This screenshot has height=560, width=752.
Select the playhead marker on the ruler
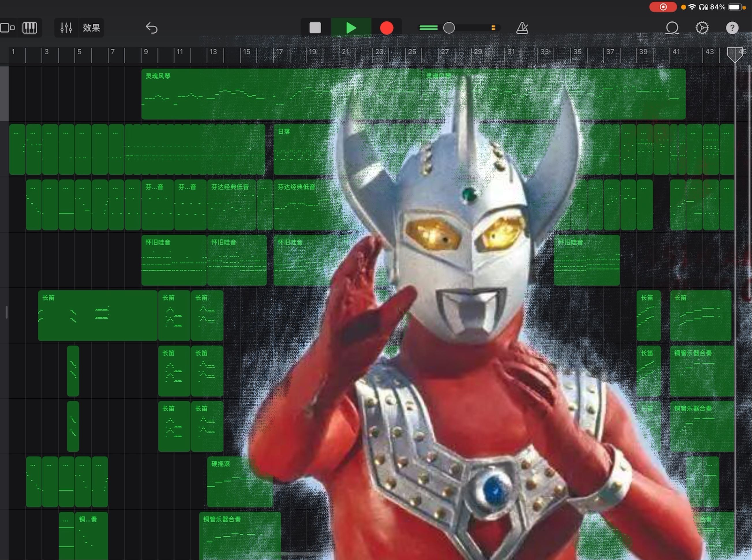tap(735, 54)
